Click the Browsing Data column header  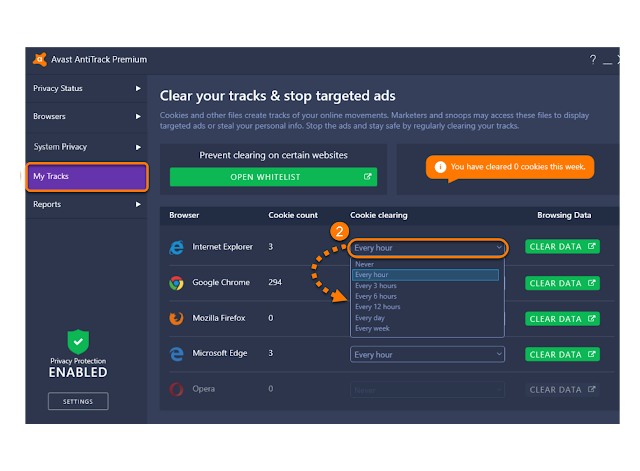pos(564,215)
